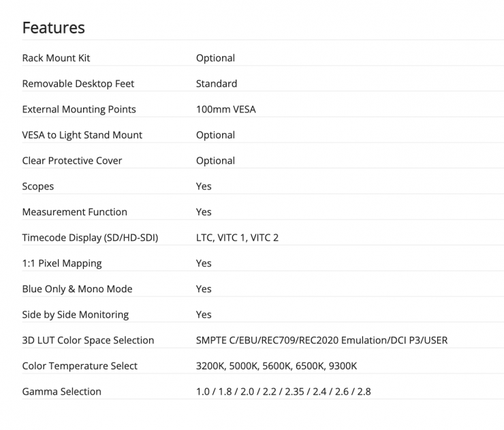Screen dimensions: 504x430
Task: Click the Measurement Function label
Action: 75,212
